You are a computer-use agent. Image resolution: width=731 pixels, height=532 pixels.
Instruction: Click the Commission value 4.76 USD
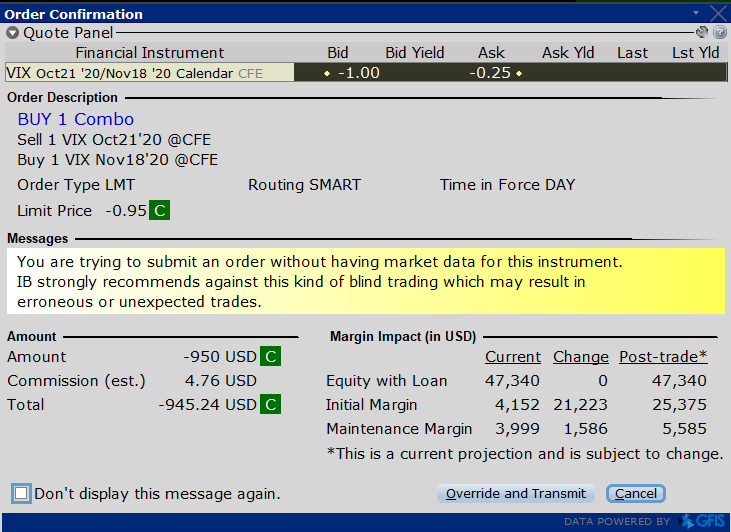[221, 381]
